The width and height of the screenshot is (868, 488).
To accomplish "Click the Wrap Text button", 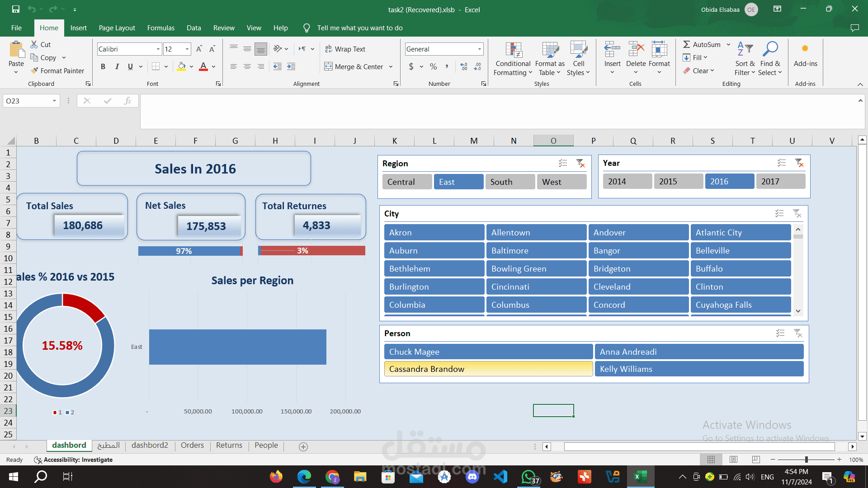I will coord(345,49).
